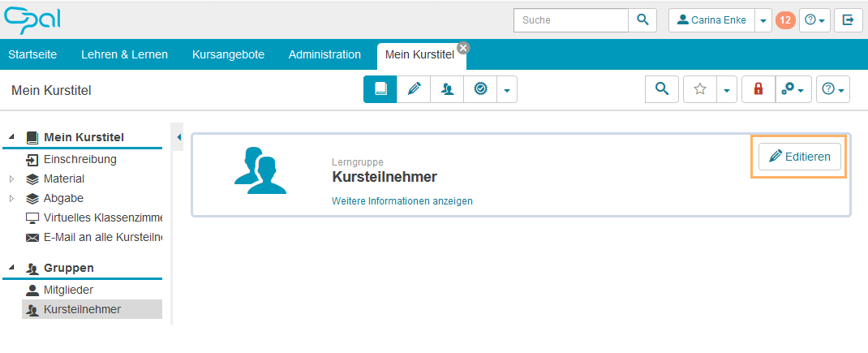This screenshot has width=868, height=353.
Task: Click the Lerngruppe people icon
Action: [x=260, y=170]
